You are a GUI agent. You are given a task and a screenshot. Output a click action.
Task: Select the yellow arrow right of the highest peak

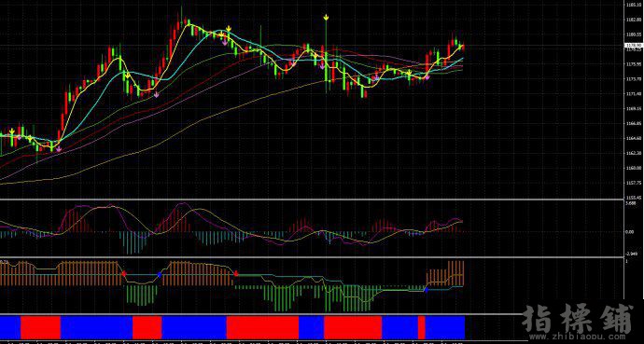tap(229, 29)
